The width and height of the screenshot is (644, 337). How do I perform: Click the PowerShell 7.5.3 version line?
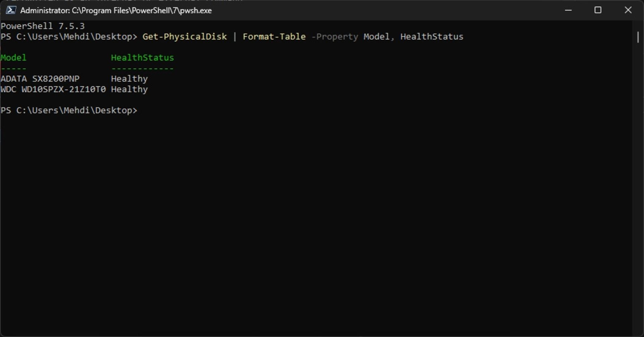click(43, 26)
